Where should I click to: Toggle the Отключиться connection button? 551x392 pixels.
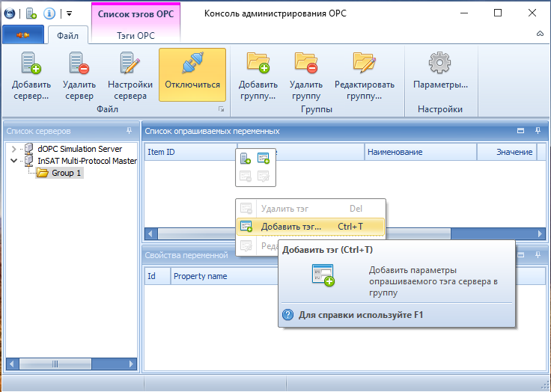(192, 75)
